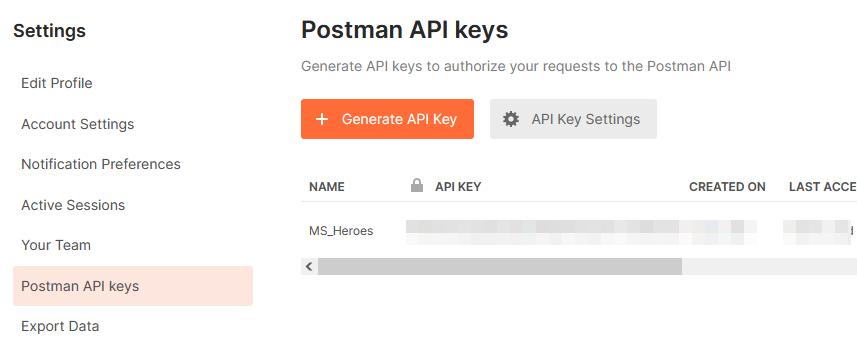
Task: Open Notification Preferences page
Action: coord(101,164)
